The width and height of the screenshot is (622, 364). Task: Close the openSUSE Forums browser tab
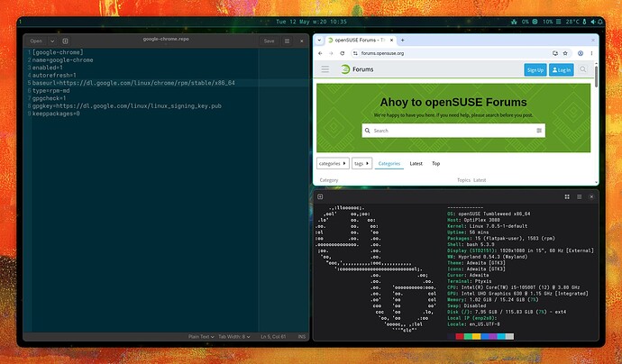pos(391,40)
